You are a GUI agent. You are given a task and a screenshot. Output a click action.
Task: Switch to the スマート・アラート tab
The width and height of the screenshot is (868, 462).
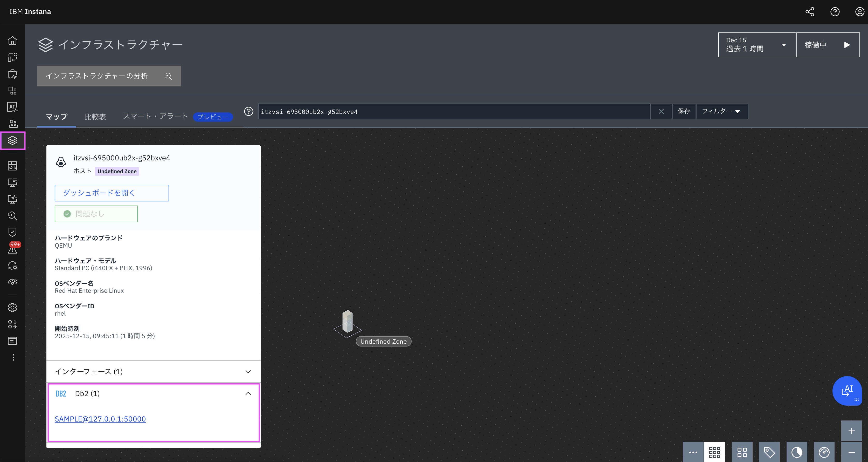pos(155,116)
